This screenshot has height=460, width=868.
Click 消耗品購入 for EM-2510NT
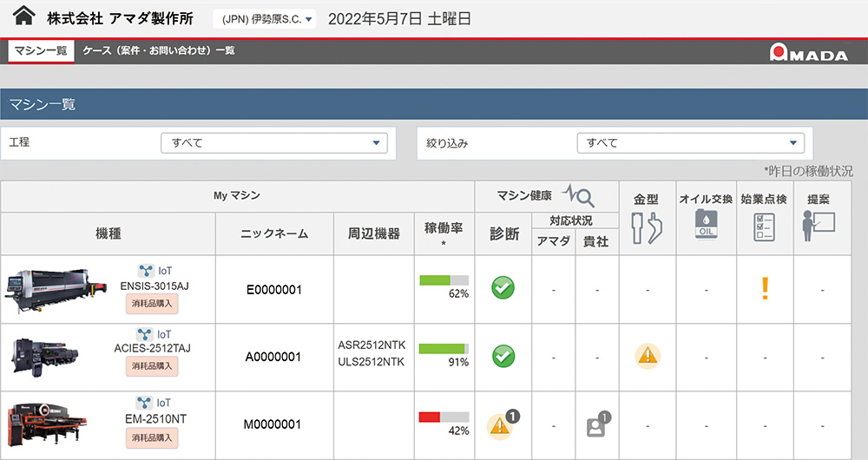coord(152,437)
